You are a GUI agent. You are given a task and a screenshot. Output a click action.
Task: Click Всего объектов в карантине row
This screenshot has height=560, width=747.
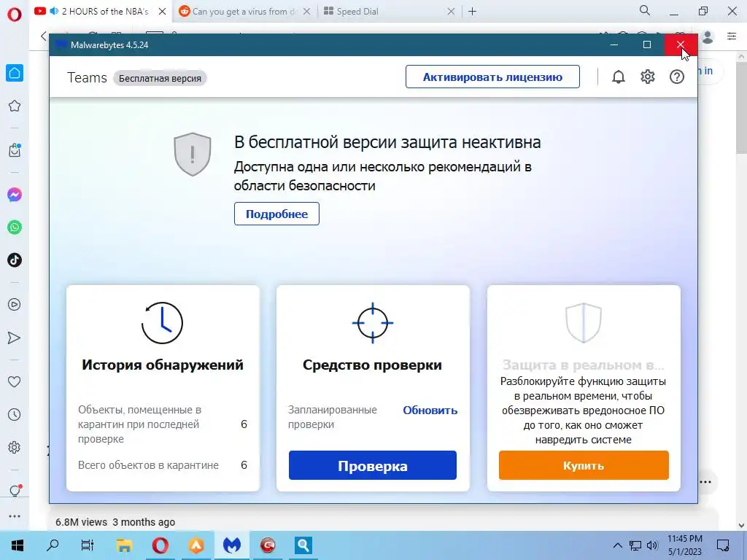click(x=163, y=464)
